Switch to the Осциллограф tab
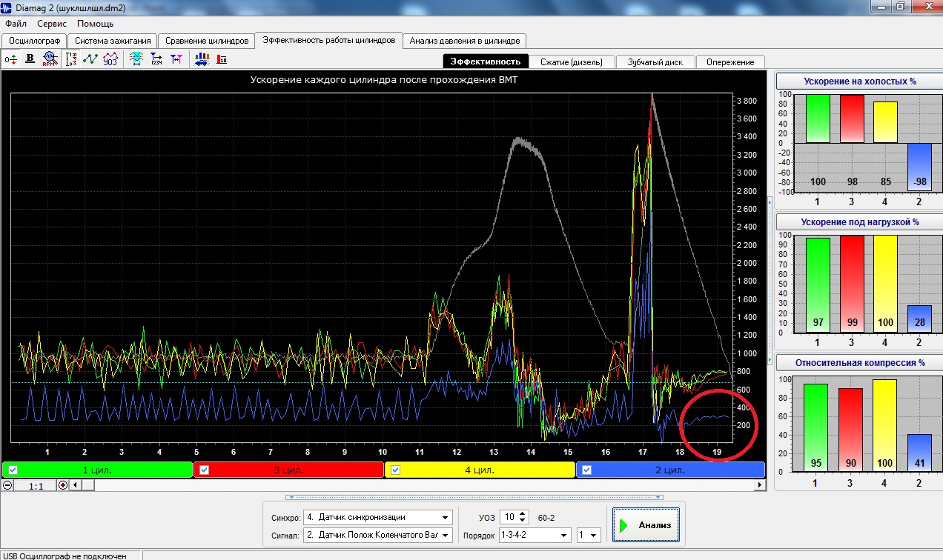Screen dimensions: 943x560 pyautogui.click(x=34, y=41)
